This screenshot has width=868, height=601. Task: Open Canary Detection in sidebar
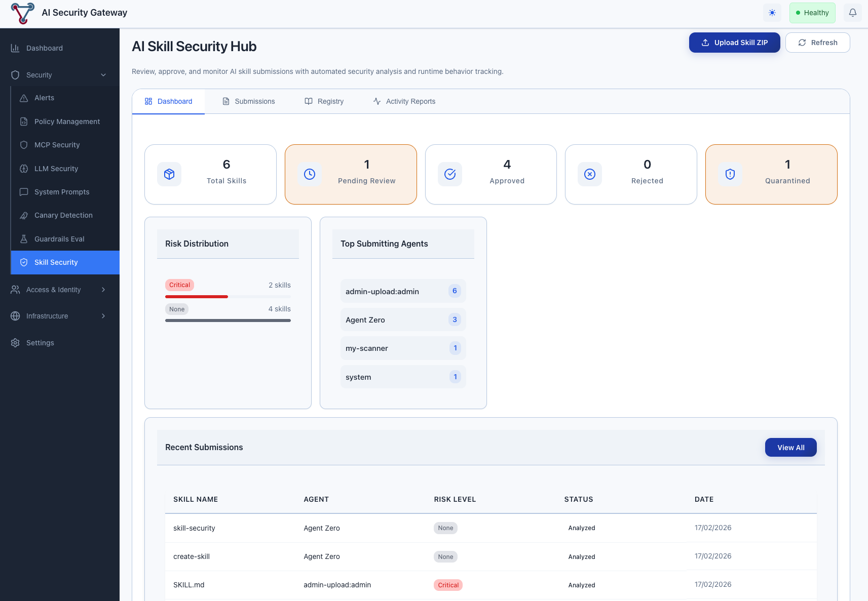tap(63, 215)
